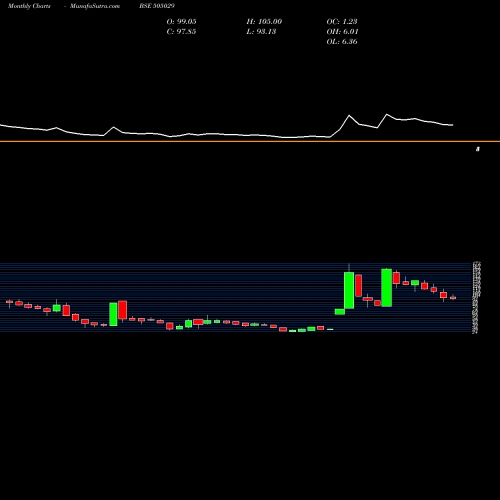Viewport: 500px width, 500px height.
Task: Click the tallest green candlestick near the chart's right
Action: click(387, 287)
